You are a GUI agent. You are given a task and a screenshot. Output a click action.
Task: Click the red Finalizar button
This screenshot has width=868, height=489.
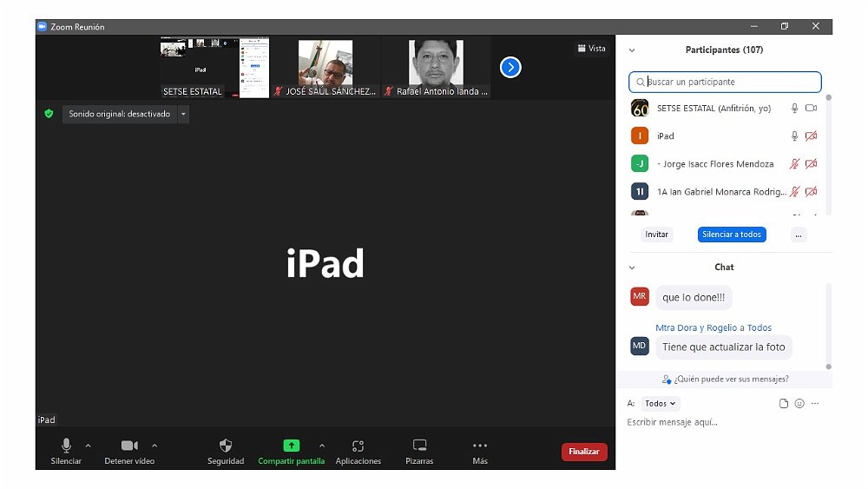pyautogui.click(x=584, y=452)
